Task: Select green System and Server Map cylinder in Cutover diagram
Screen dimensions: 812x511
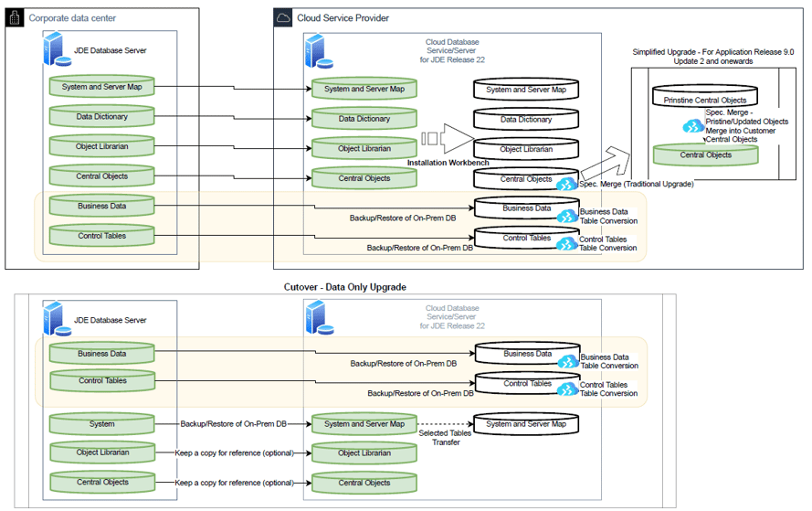Action: pos(364,423)
